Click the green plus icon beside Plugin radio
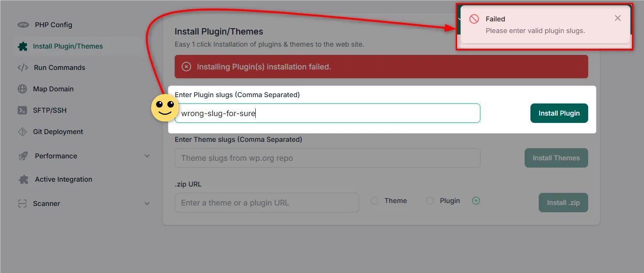 [476, 201]
